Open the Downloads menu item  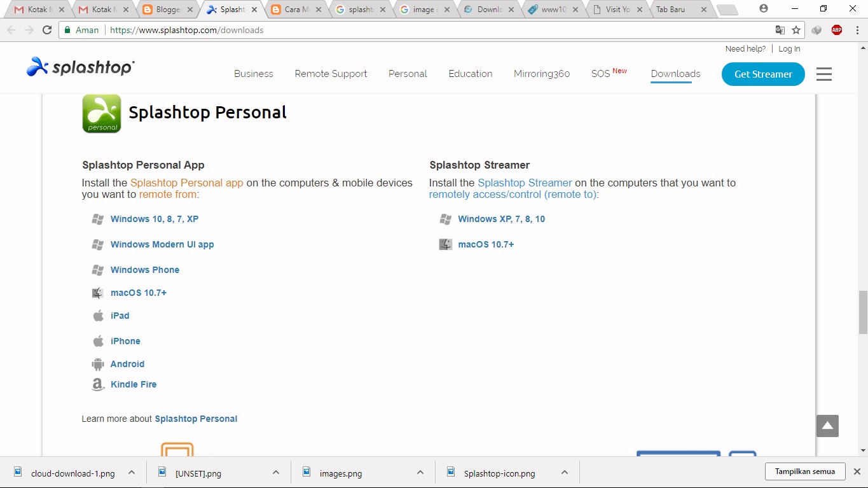point(675,74)
